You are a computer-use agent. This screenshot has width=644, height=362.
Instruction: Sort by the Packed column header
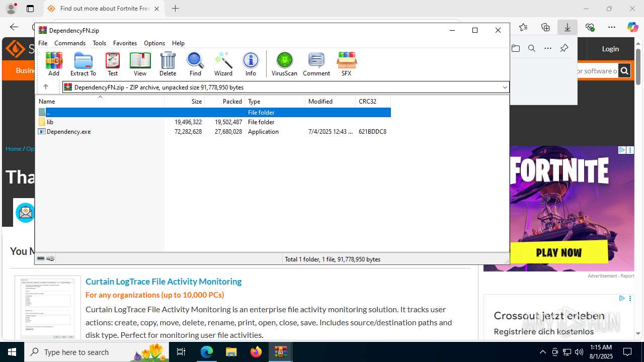pyautogui.click(x=224, y=101)
